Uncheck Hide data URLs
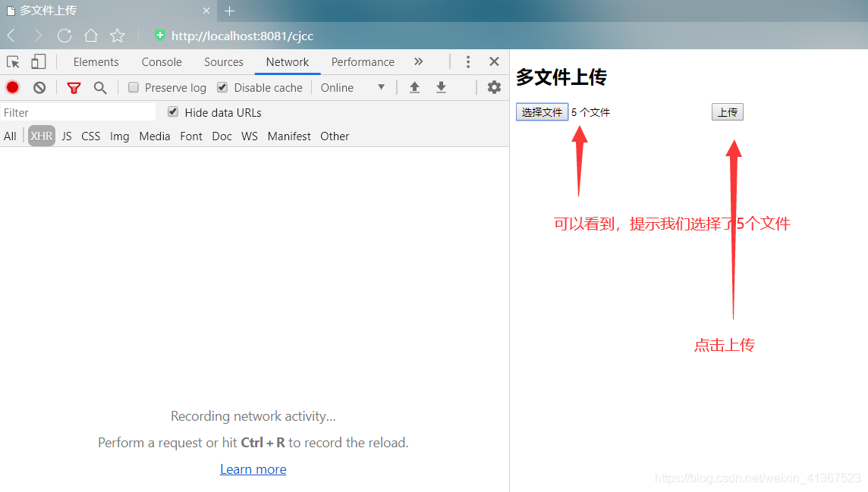The width and height of the screenshot is (868, 492). (x=173, y=111)
